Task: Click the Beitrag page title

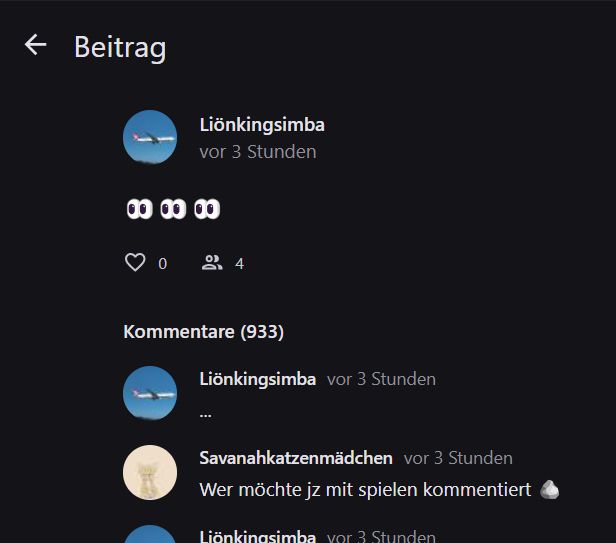Action: click(120, 47)
